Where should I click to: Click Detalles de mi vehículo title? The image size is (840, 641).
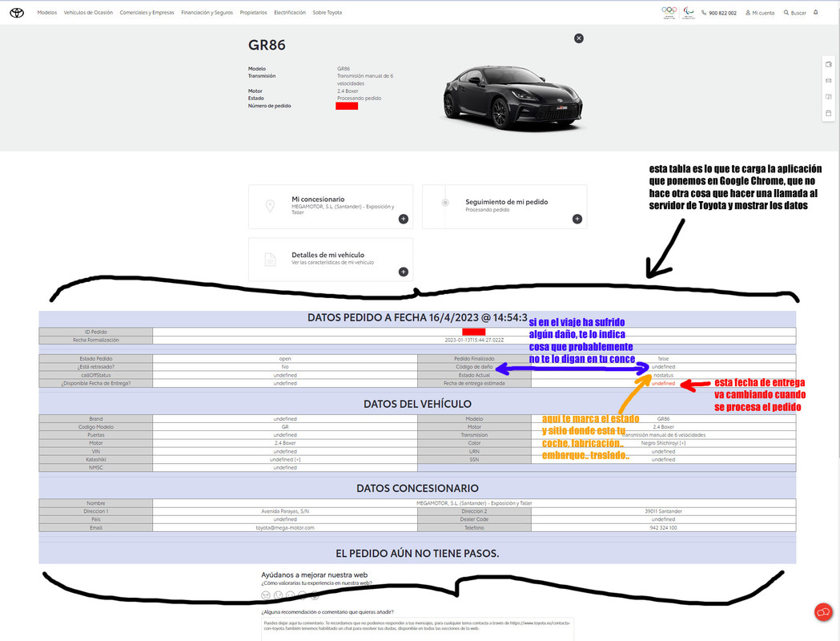328,255
